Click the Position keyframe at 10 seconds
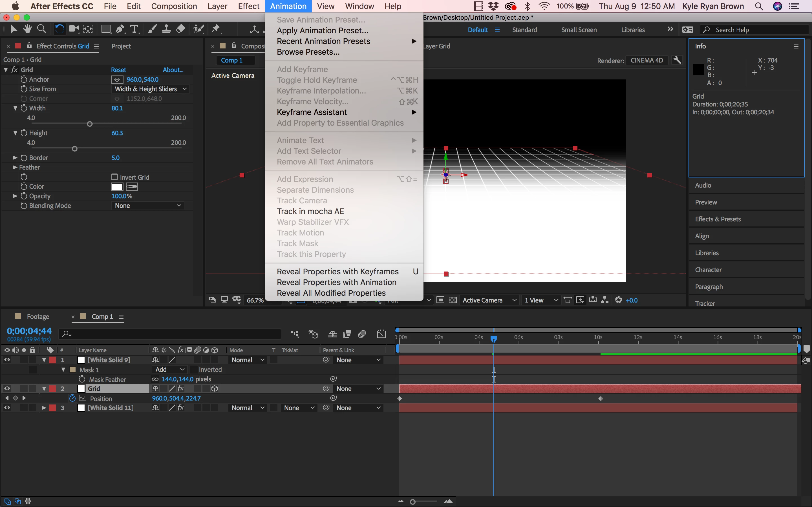This screenshot has width=812, height=507. pyautogui.click(x=601, y=398)
